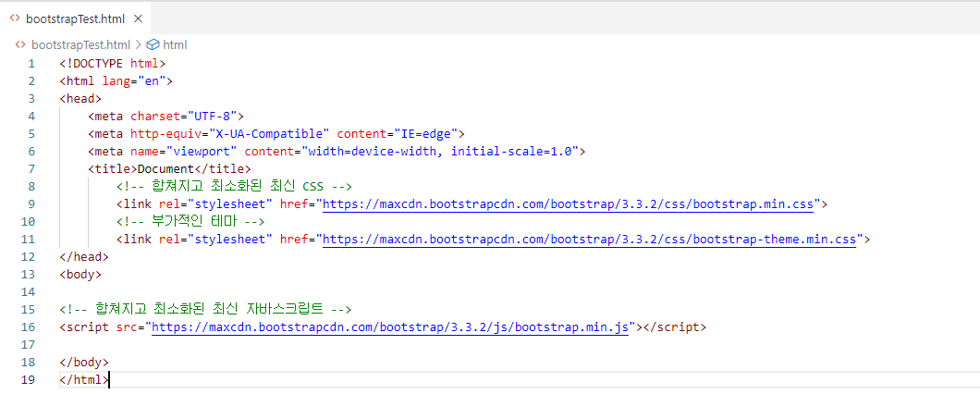Click the html symbol in breadcrumb
The image size is (980, 419).
(175, 45)
